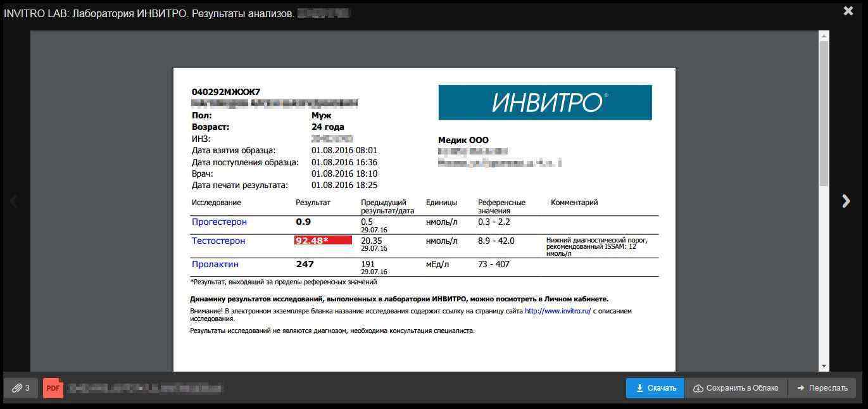This screenshot has width=868, height=409.
Task: Click the red highlighted 92.48 result
Action: pos(323,241)
